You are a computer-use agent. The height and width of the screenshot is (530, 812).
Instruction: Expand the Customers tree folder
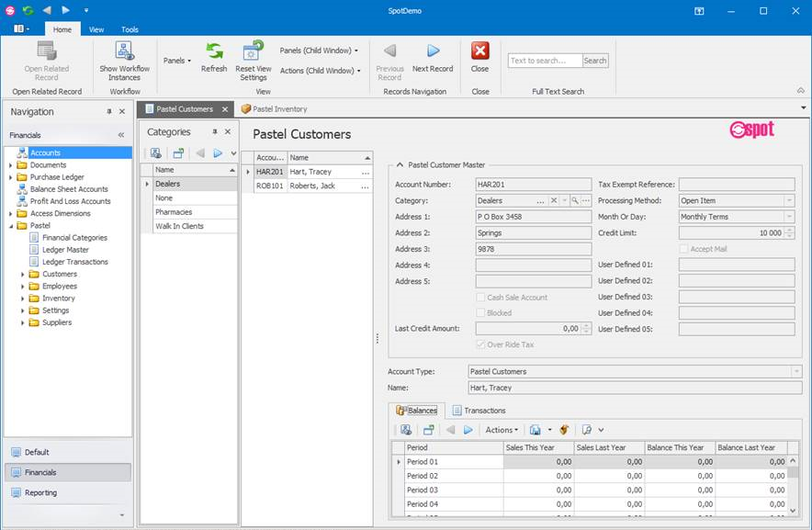point(22,274)
